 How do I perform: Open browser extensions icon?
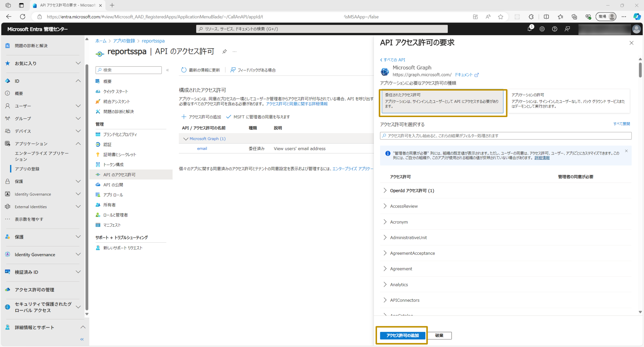531,17
